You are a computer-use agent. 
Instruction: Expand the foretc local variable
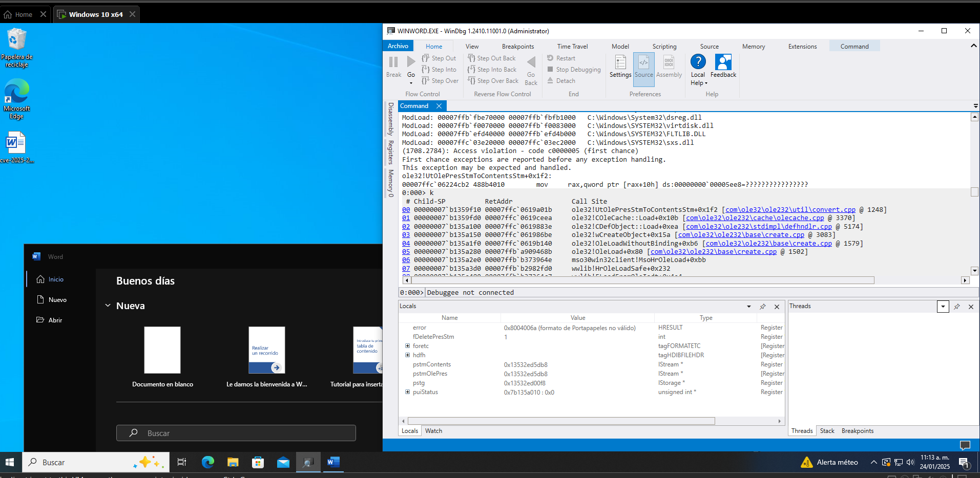coord(407,346)
